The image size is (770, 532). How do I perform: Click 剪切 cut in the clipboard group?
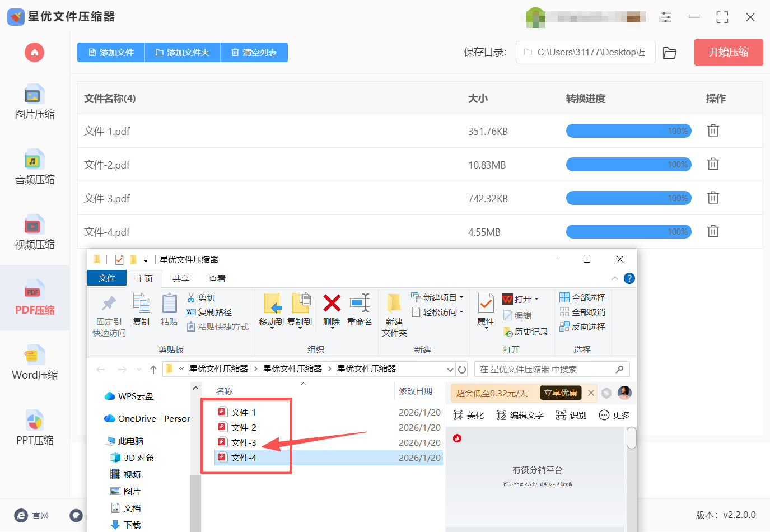tap(201, 297)
